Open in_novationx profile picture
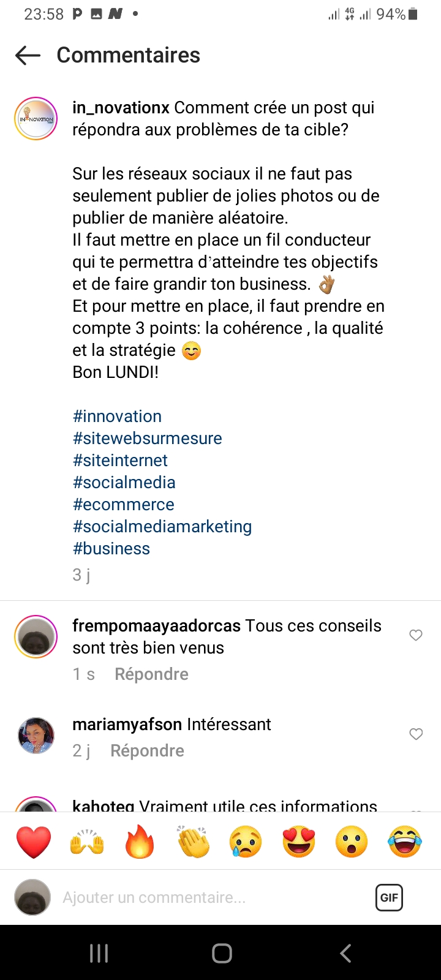Screen dimensions: 441x980 pos(36,119)
